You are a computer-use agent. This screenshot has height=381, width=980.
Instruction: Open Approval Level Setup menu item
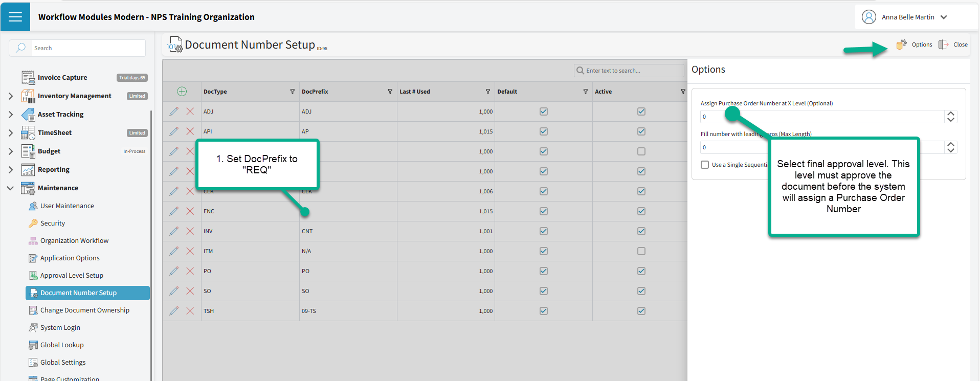pos(72,276)
